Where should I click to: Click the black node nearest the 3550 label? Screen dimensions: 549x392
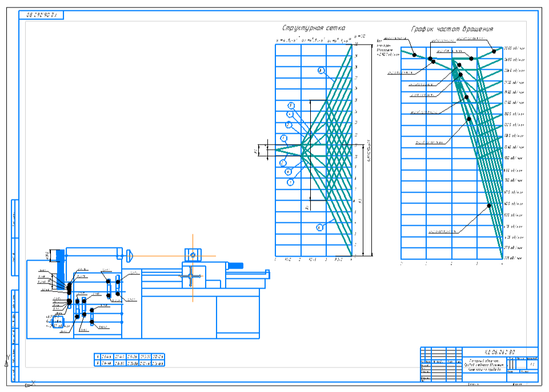[494, 51]
